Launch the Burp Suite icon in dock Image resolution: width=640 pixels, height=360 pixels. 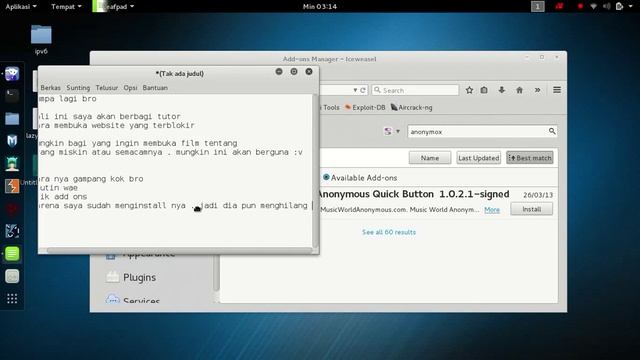pyautogui.click(x=12, y=187)
